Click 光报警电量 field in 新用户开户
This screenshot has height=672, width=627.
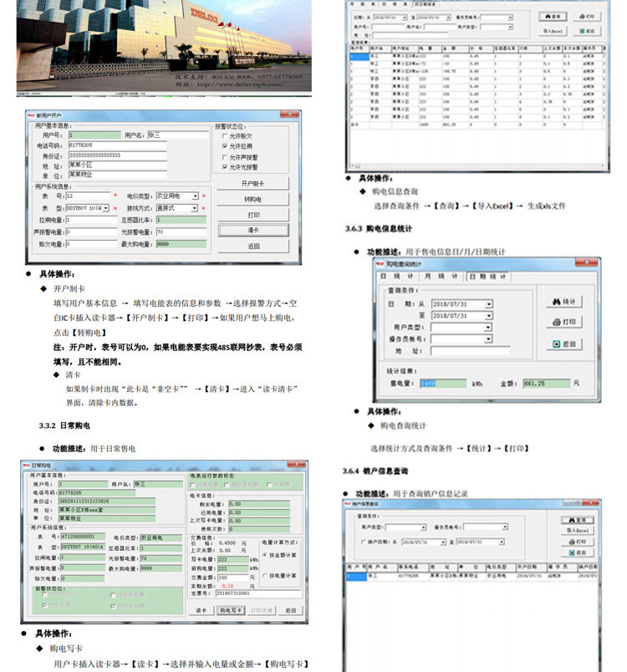tap(181, 232)
